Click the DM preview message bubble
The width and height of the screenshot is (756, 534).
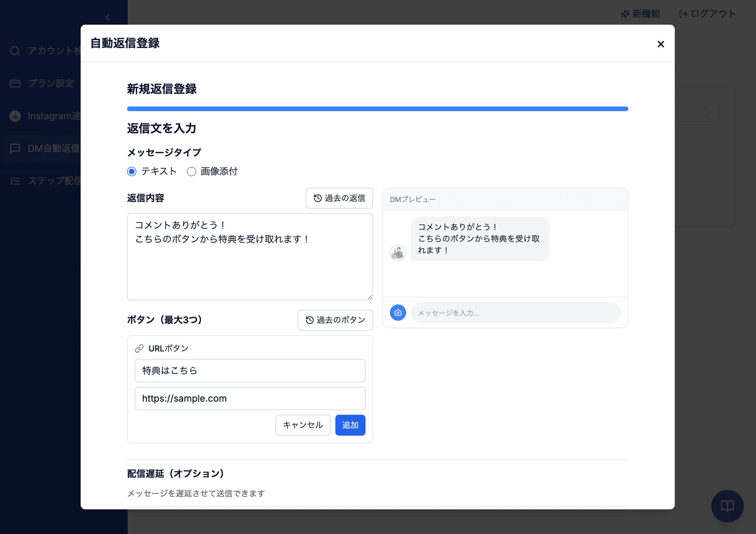480,239
